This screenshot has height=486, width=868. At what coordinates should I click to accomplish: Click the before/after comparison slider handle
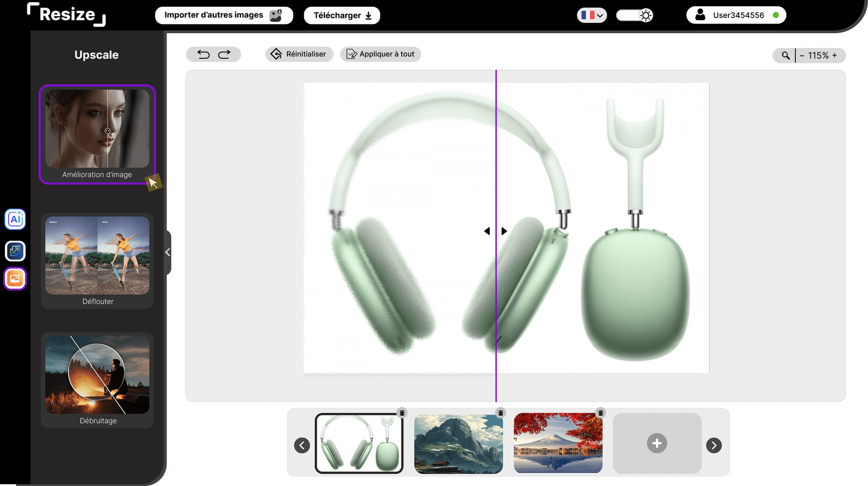pyautogui.click(x=496, y=231)
